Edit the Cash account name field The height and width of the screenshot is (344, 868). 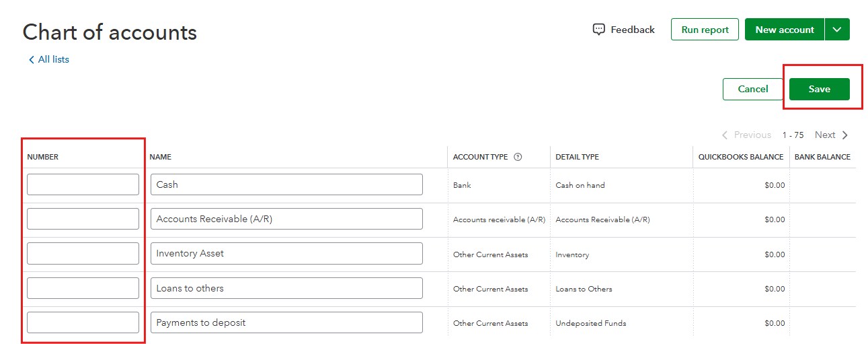point(286,184)
